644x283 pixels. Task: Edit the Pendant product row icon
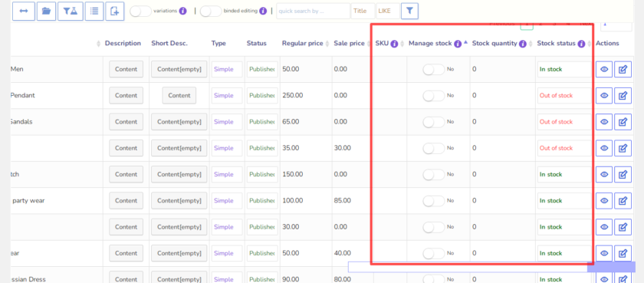point(623,96)
